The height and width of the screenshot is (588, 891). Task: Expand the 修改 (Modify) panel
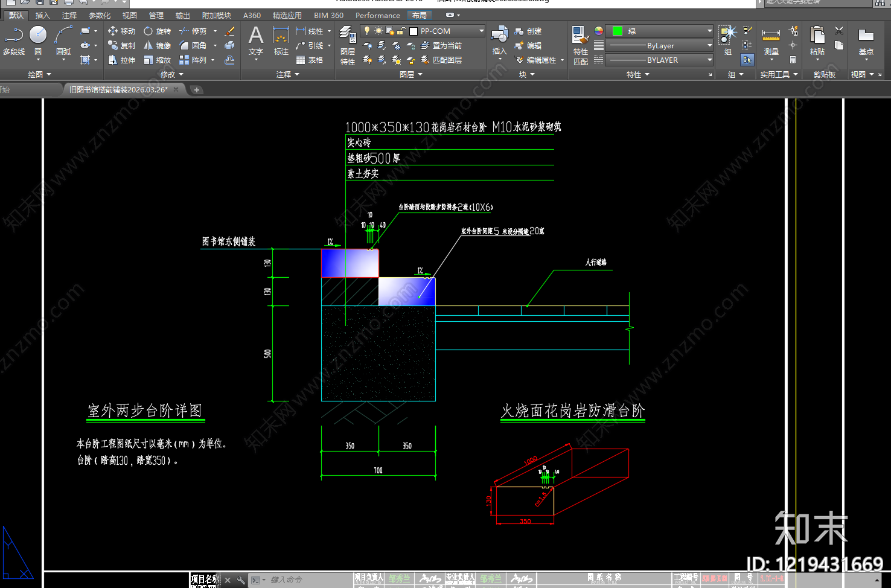tap(172, 74)
